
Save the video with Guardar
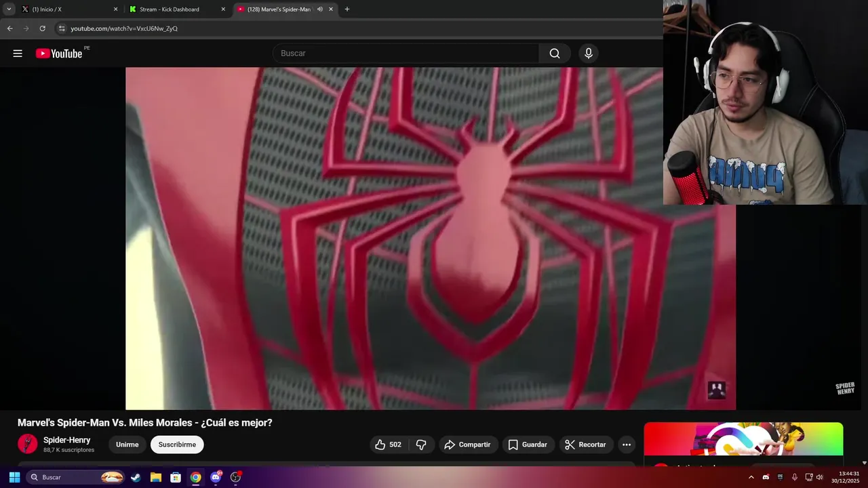(528, 445)
